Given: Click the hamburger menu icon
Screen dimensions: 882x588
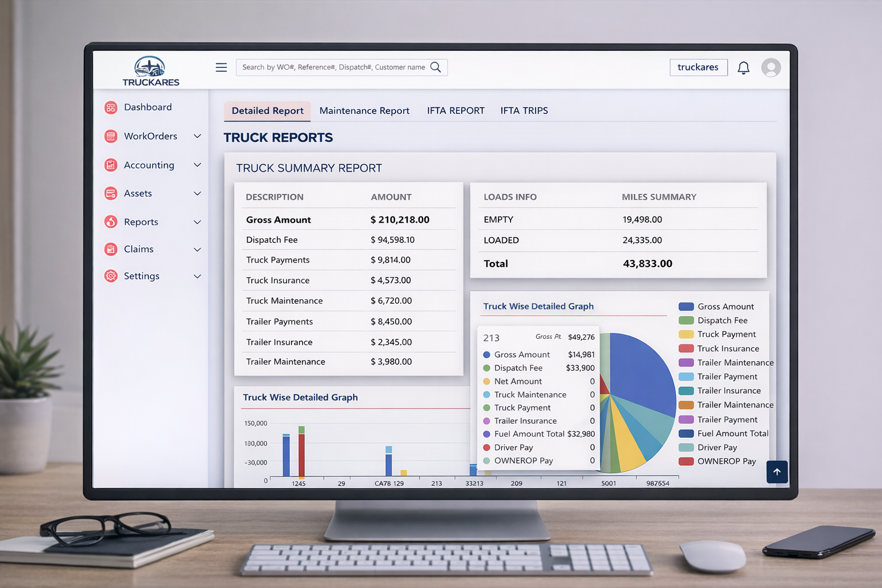Looking at the screenshot, I should (x=221, y=67).
